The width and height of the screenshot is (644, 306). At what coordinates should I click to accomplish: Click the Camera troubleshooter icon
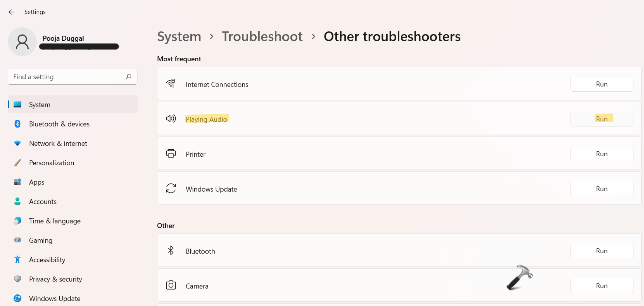click(x=171, y=285)
